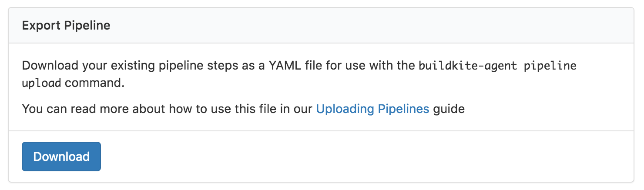Click the word "command." after upload
Screen dimensions: 644x190
click(95, 83)
